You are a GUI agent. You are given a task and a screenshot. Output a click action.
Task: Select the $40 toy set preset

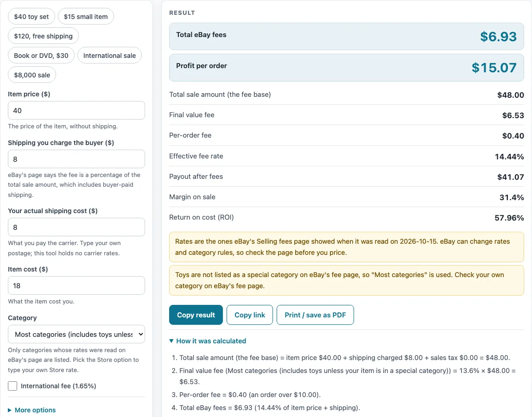(x=31, y=17)
